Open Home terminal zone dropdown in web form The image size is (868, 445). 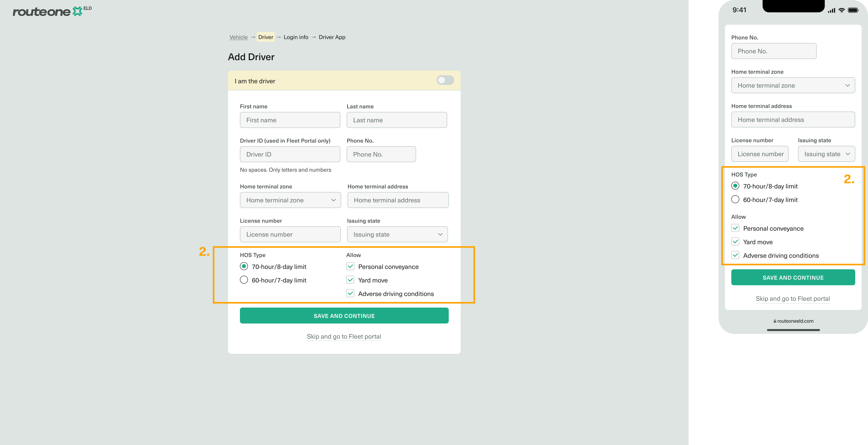tap(291, 200)
